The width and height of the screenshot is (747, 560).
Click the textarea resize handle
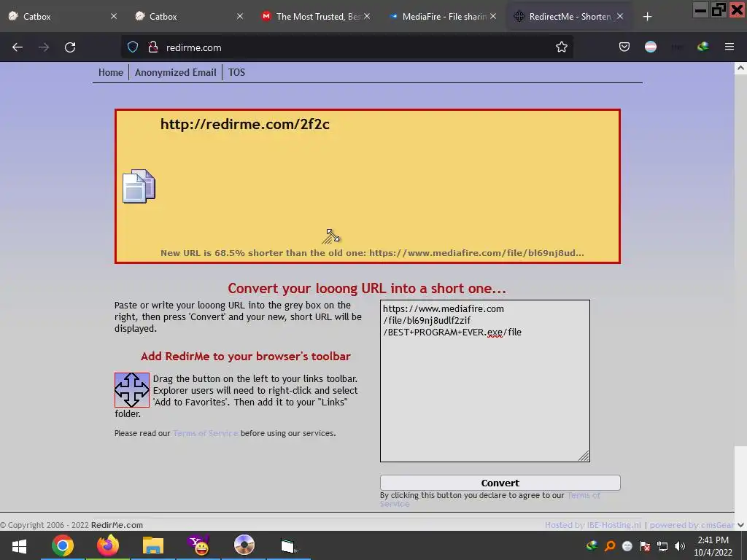pos(584,456)
